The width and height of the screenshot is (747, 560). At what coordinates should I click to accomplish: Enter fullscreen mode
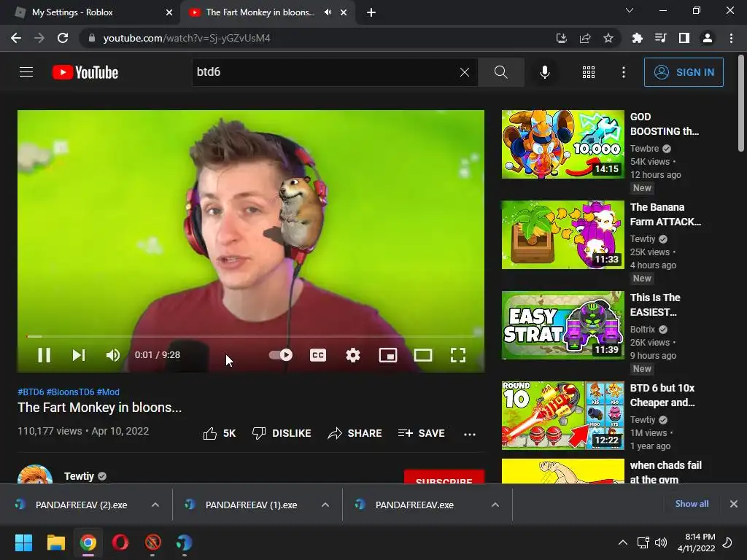458,355
